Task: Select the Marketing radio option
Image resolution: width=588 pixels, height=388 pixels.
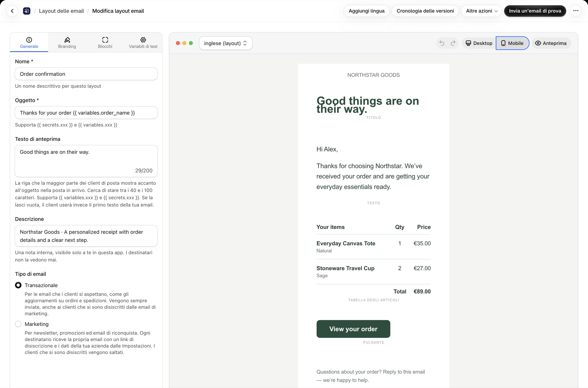Action: (x=18, y=324)
